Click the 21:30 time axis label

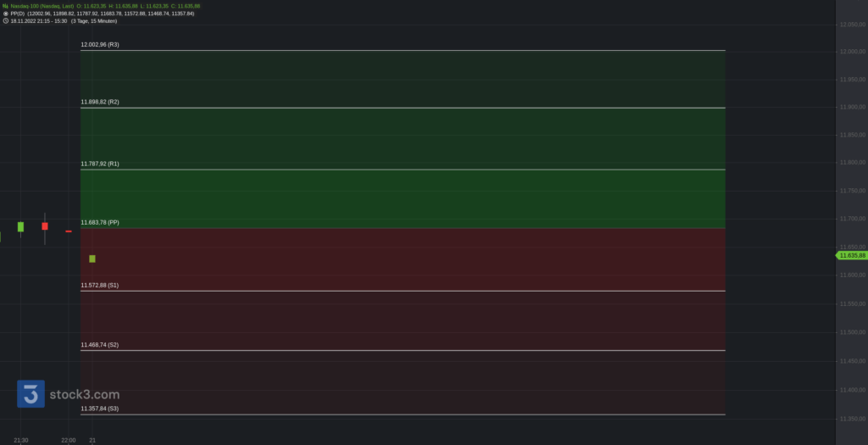[x=21, y=440]
